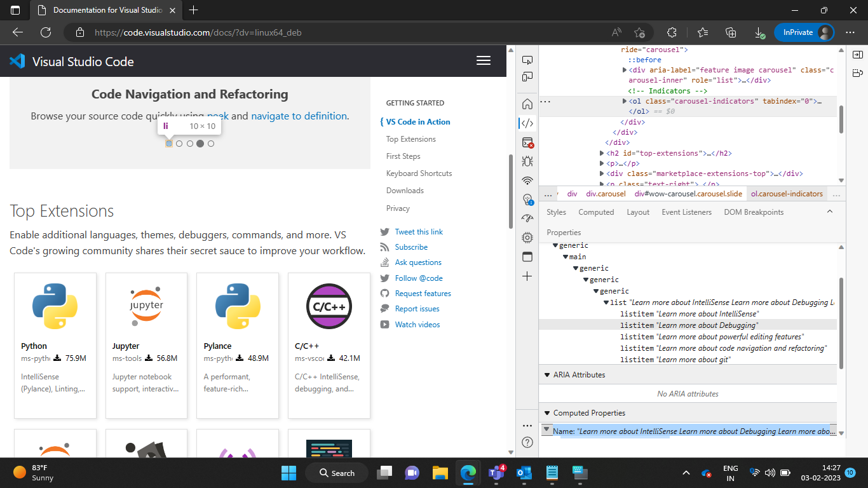Open the Elements panel icon in DevTools sidebar
Viewport: 868px width, 488px height.
click(x=527, y=123)
